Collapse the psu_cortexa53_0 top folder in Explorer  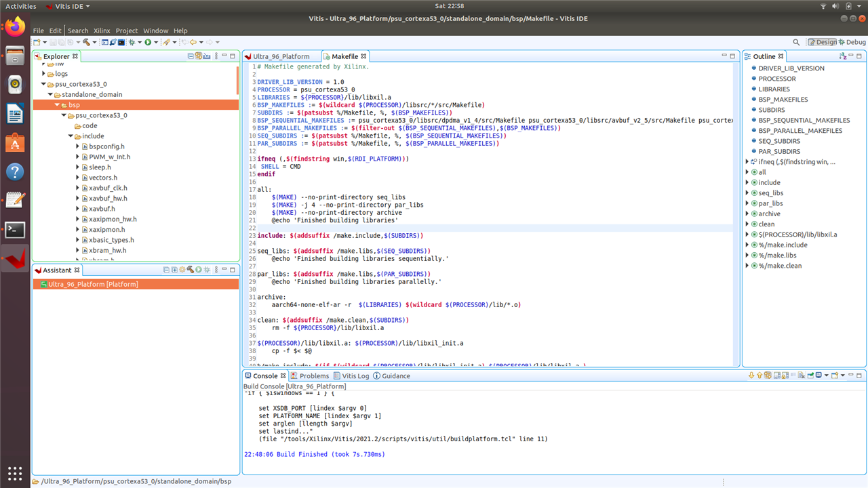pyautogui.click(x=43, y=84)
